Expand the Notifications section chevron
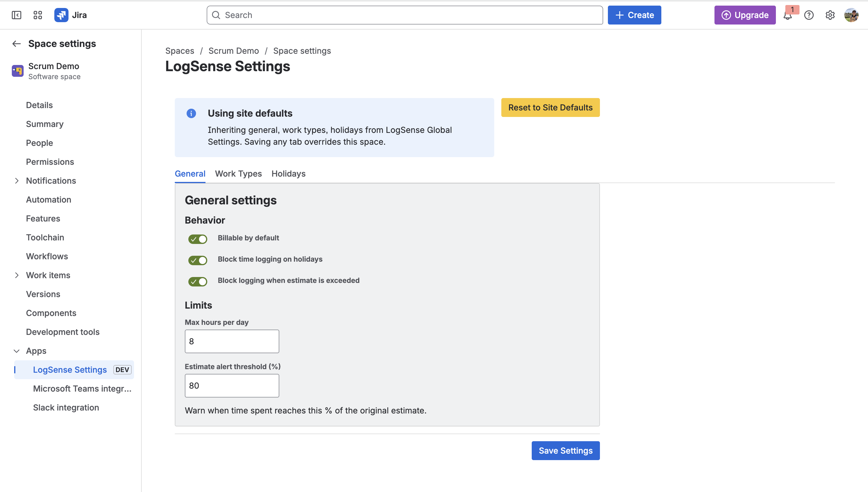Image resolution: width=868 pixels, height=492 pixels. (x=17, y=181)
